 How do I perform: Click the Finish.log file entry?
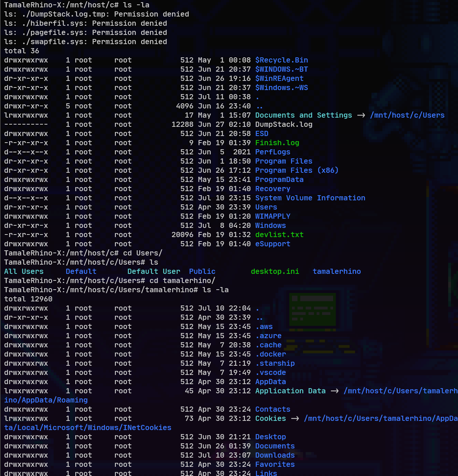click(277, 143)
